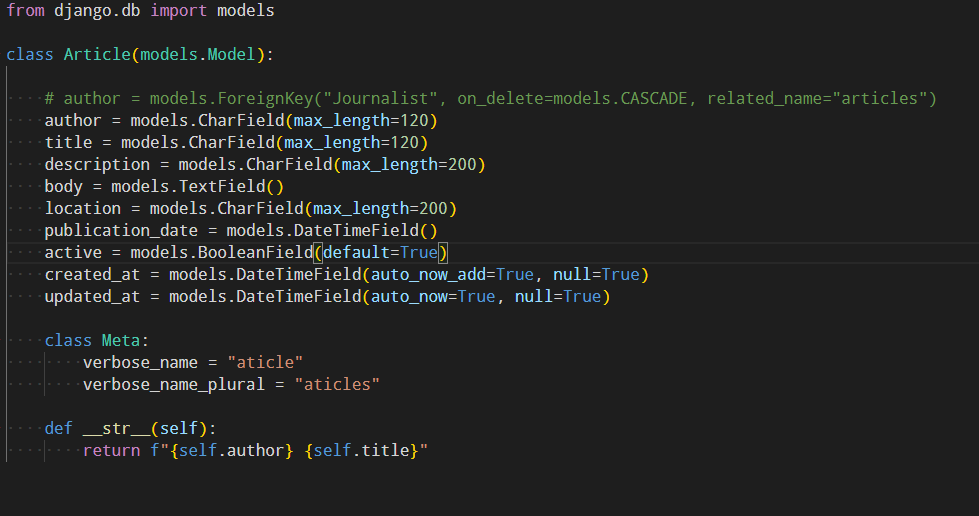Image resolution: width=979 pixels, height=516 pixels.
Task: Click the __str__ method name
Action: pos(116,428)
